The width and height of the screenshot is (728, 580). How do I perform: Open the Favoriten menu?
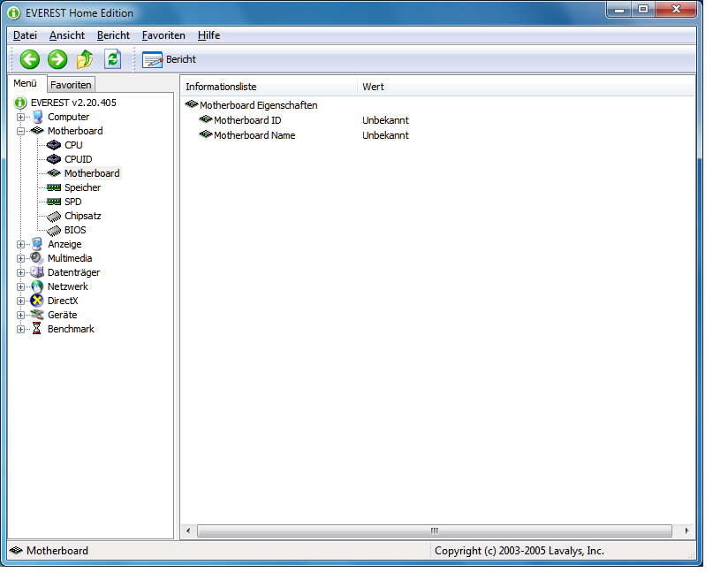point(163,35)
